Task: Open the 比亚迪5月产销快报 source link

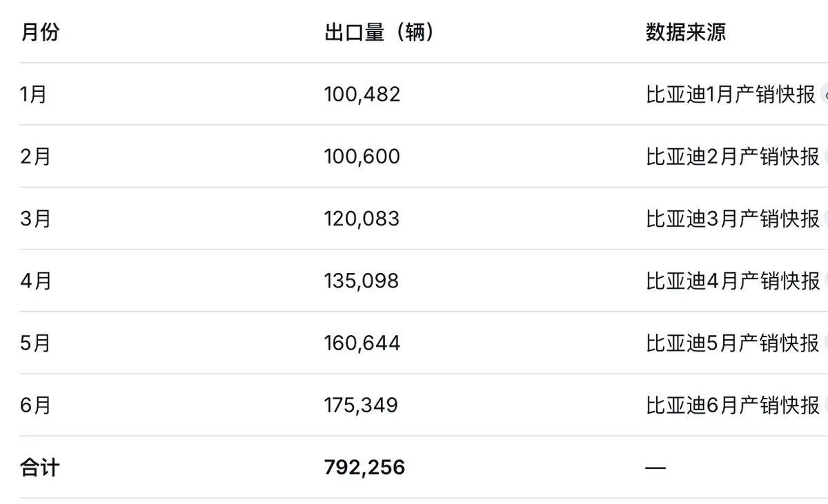Action: point(733,343)
